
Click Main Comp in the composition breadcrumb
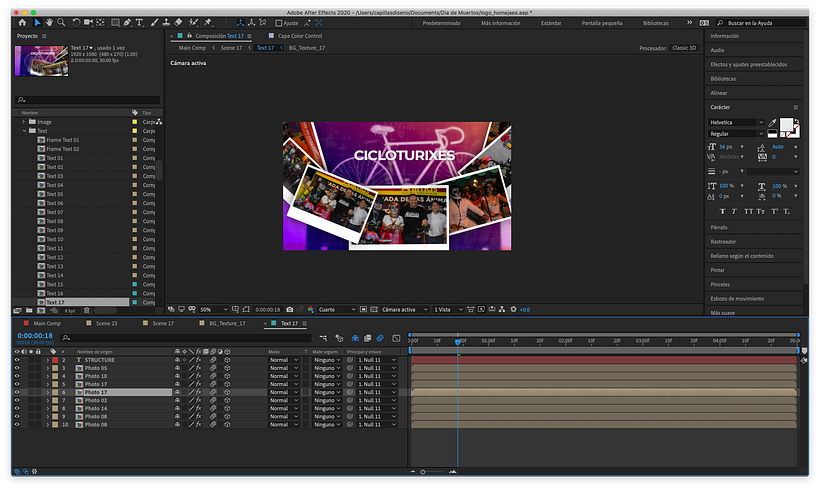(192, 48)
